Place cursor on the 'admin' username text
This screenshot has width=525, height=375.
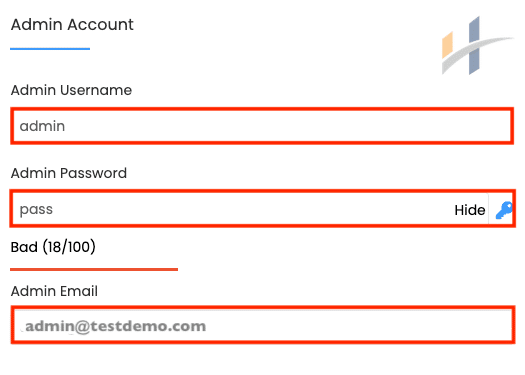(42, 126)
